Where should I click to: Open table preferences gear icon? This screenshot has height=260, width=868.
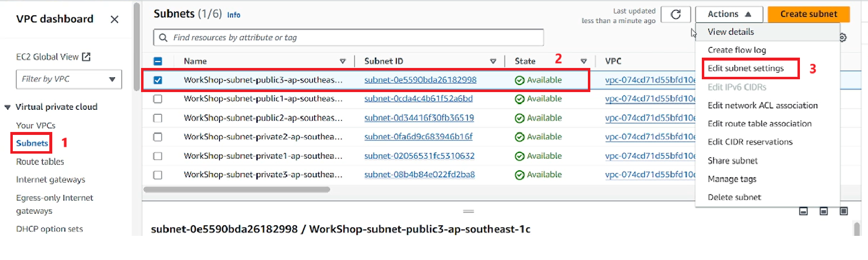(x=843, y=37)
